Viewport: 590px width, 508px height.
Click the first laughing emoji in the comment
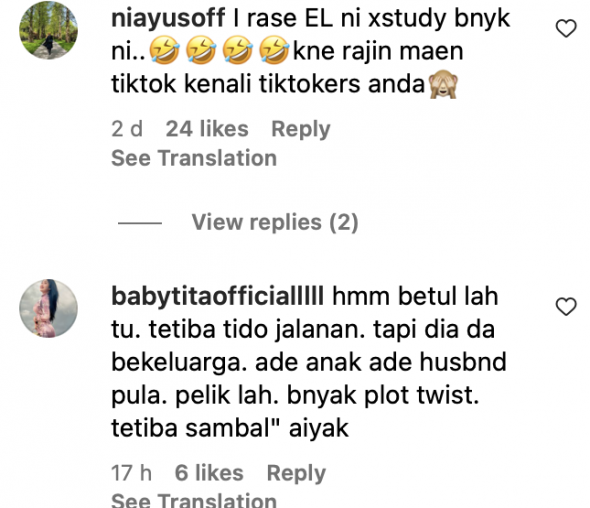tap(164, 50)
